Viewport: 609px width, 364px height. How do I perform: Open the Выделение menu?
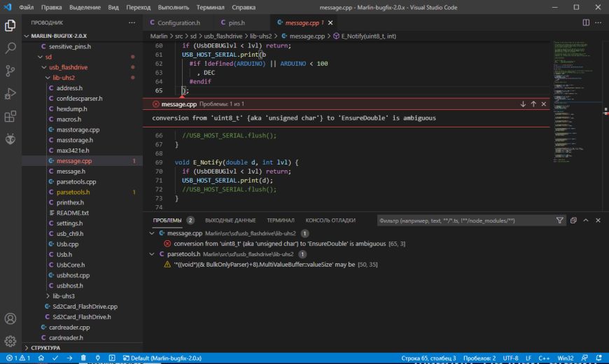(x=85, y=8)
